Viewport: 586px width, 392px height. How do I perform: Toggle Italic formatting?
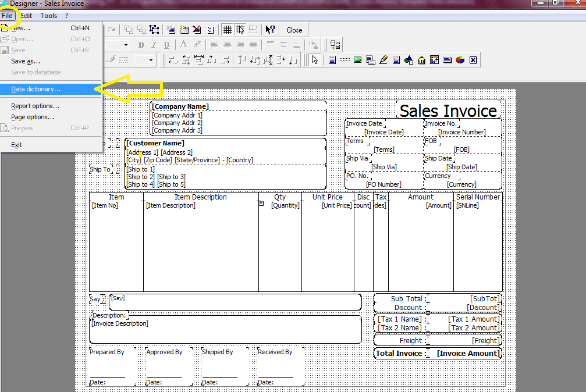coord(154,45)
